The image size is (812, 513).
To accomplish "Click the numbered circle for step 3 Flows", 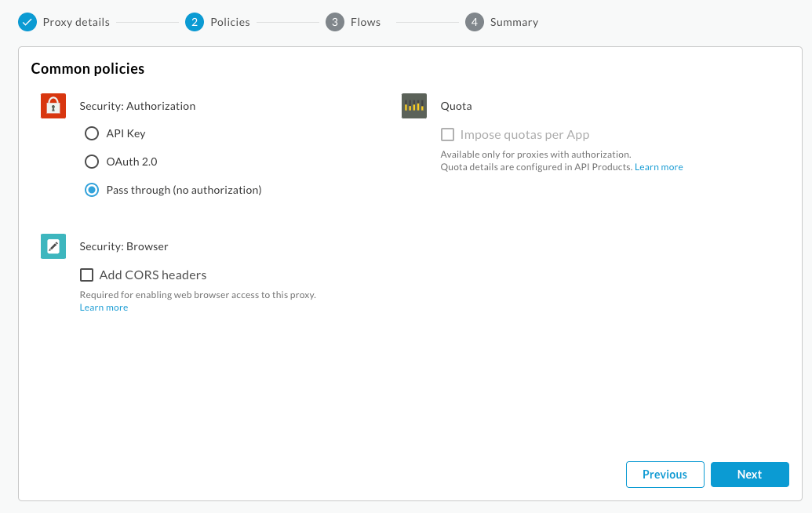I will coord(334,22).
